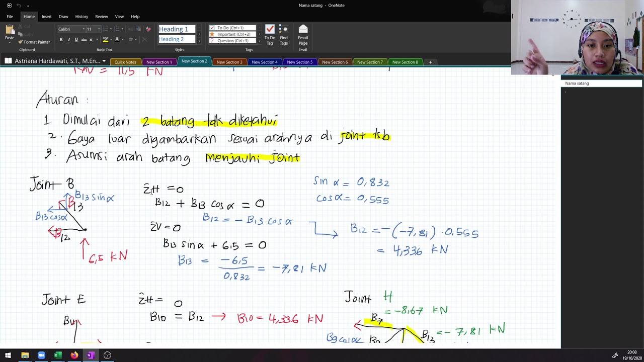Image resolution: width=644 pixels, height=362 pixels.
Task: Apply the Heading 1 style
Action: click(177, 29)
